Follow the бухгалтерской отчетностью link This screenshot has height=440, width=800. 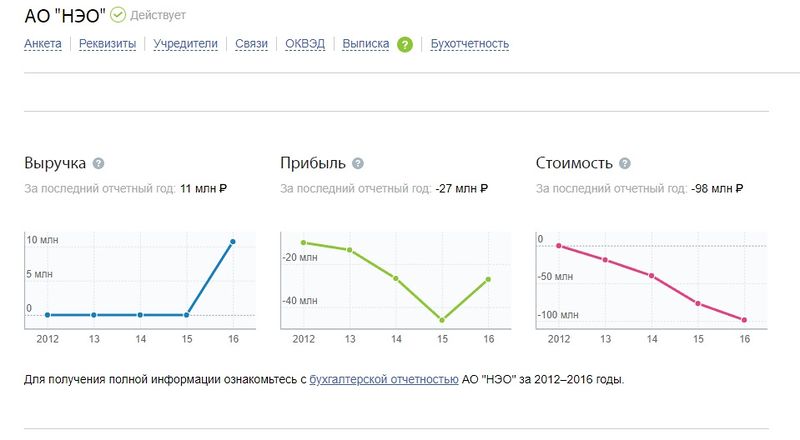(x=384, y=379)
